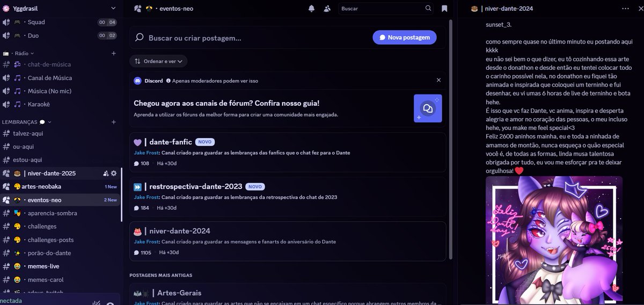Open the chat-de-música channel
The height and width of the screenshot is (305, 644).
tap(59, 64)
